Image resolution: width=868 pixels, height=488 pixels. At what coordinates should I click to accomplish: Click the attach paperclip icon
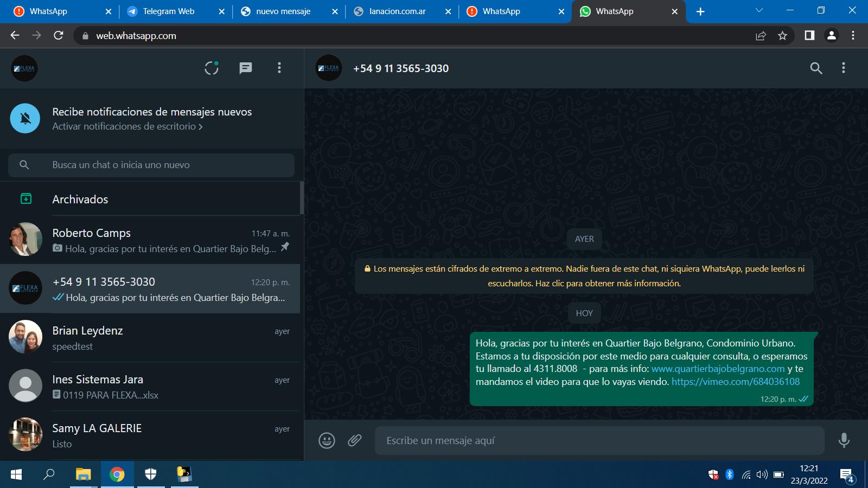tap(355, 440)
